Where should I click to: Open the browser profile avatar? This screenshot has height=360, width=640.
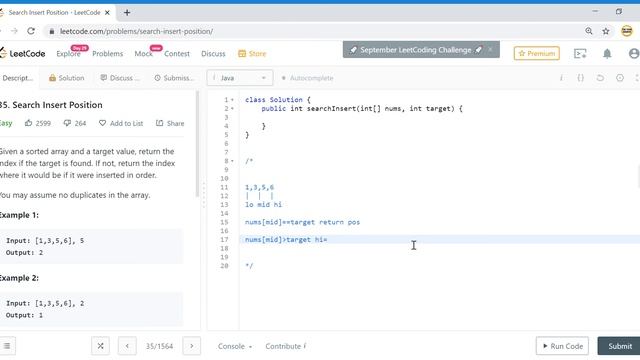tap(627, 31)
